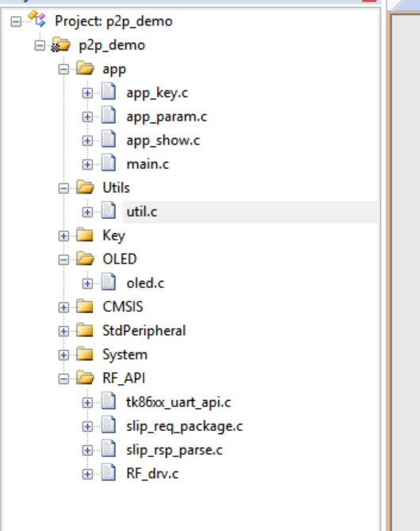Click the file icon for slip_req_package.c
Viewport: 420px width, 531px height.
pos(109,425)
